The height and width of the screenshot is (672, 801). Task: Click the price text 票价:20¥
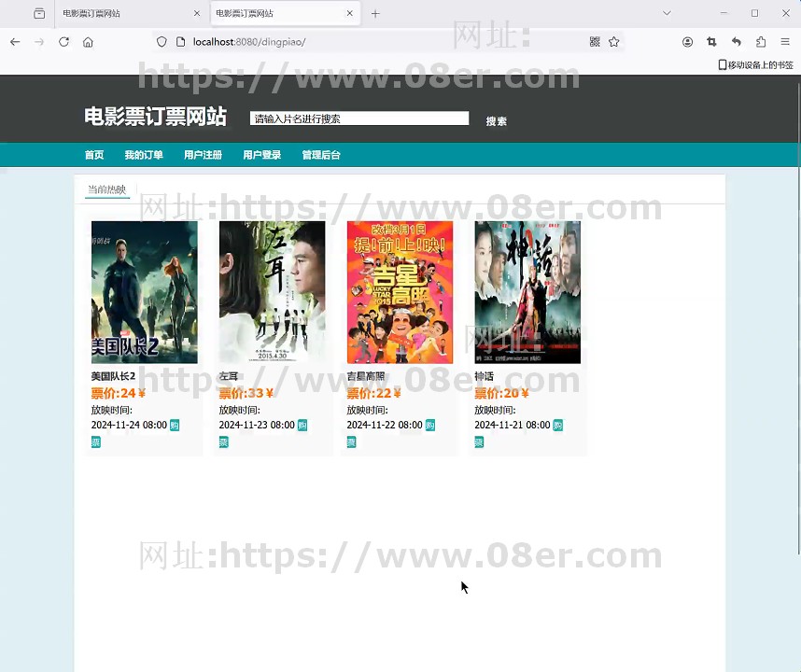(501, 393)
